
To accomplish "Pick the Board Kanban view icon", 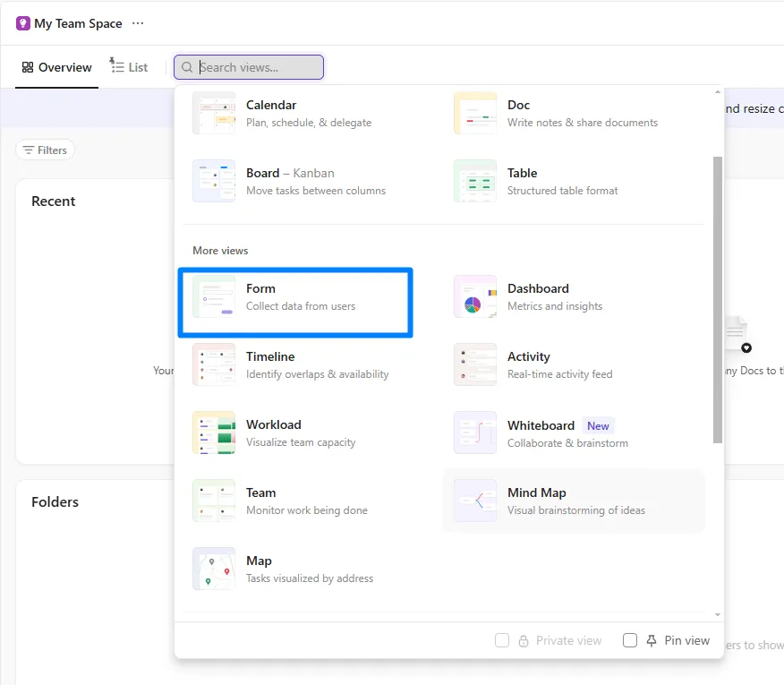I will coord(214,181).
